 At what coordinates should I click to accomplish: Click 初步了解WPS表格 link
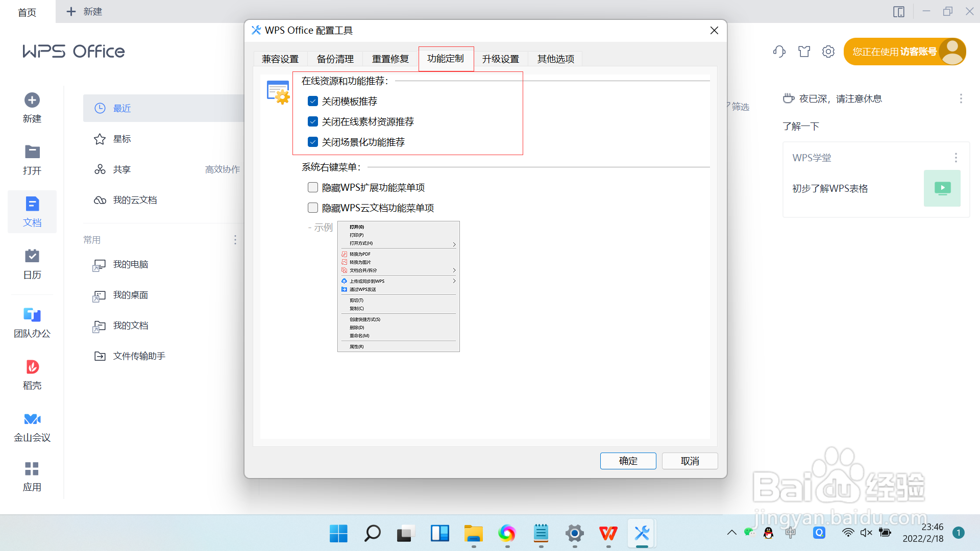(830, 188)
